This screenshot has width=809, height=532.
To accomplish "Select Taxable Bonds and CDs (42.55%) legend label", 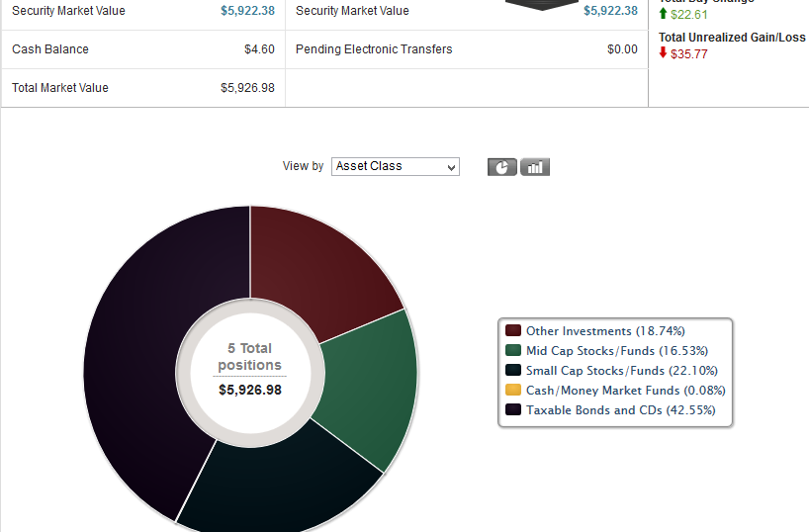I will pos(621,410).
